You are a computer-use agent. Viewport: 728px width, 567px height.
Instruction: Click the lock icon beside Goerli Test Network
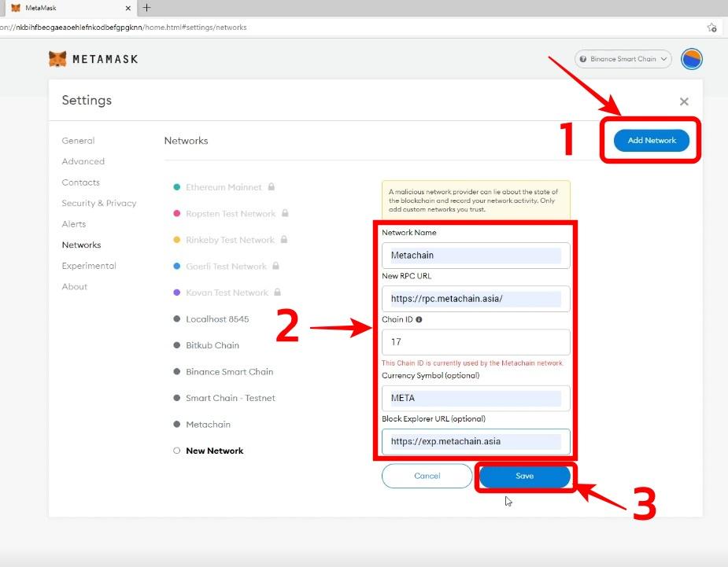(275, 266)
